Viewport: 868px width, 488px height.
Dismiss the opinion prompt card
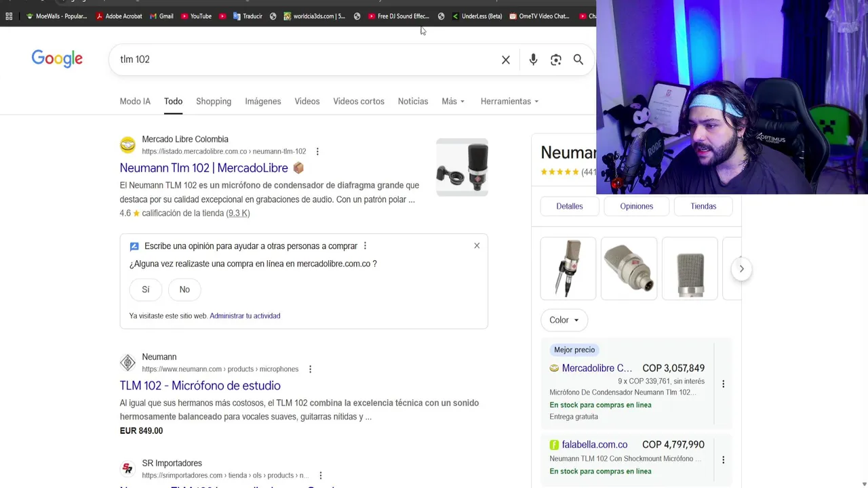pyautogui.click(x=477, y=246)
